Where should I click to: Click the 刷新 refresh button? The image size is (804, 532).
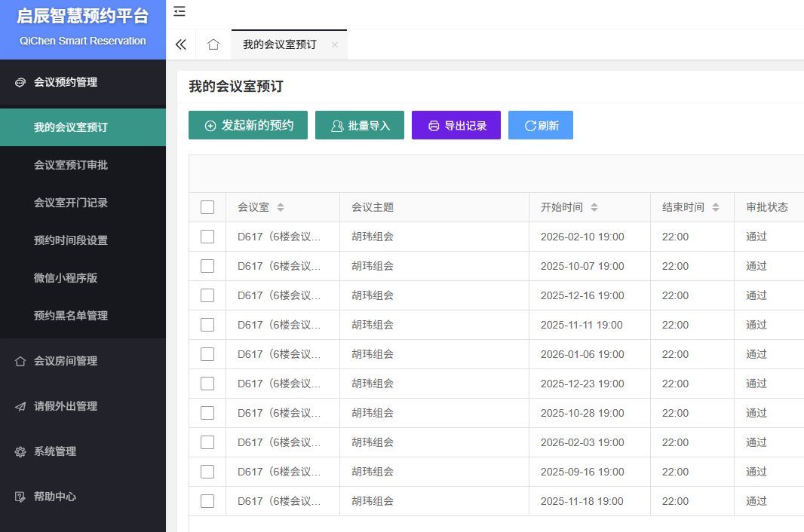tap(541, 125)
